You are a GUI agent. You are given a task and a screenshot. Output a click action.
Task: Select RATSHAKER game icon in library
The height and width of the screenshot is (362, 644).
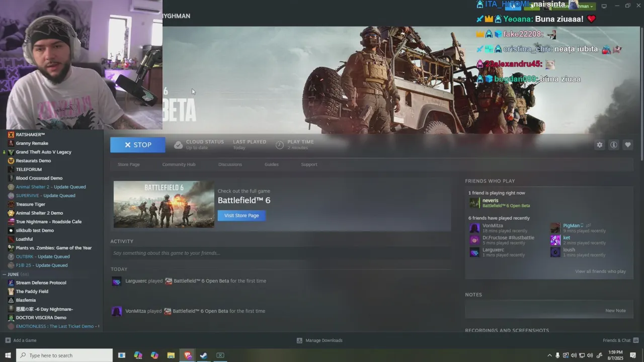[x=11, y=135]
